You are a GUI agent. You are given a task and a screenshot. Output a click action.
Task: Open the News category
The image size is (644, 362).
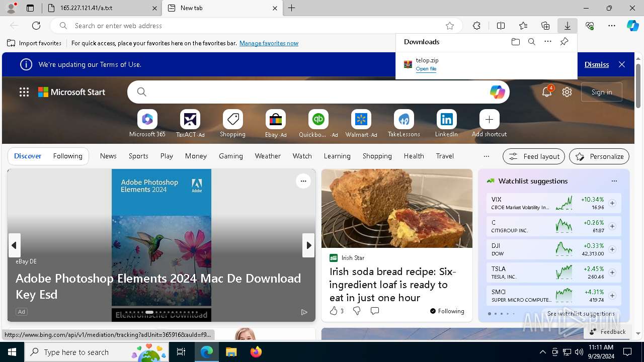pyautogui.click(x=108, y=156)
